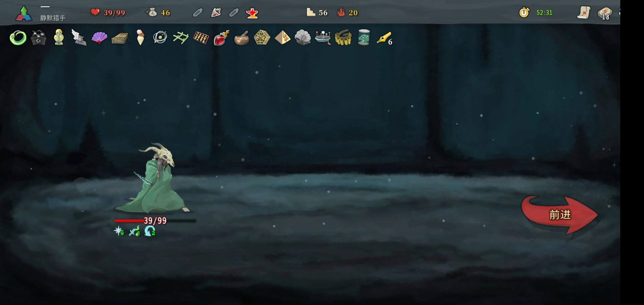Inspect the red potion flask relic
This screenshot has height=305, width=644.
221,38
